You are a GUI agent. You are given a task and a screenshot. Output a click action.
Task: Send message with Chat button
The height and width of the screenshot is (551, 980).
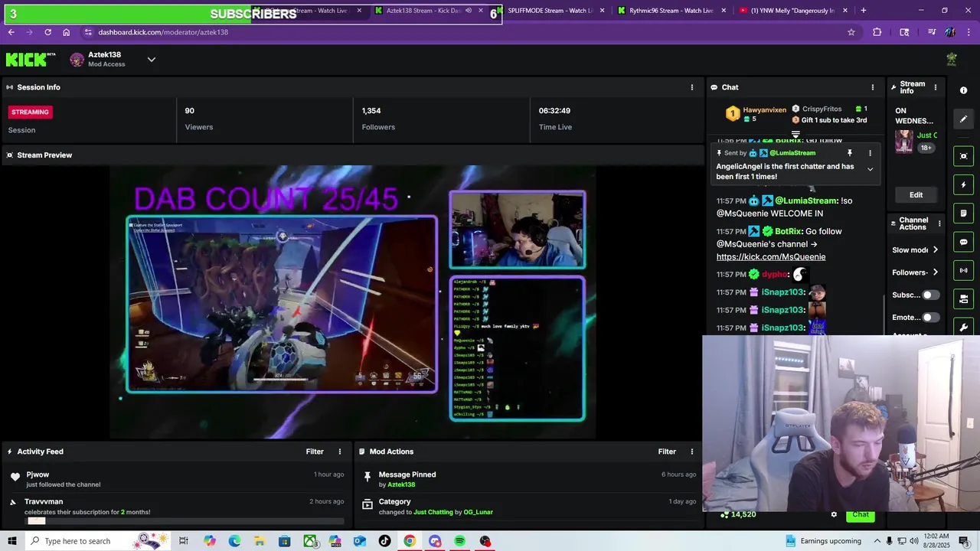pyautogui.click(x=861, y=514)
